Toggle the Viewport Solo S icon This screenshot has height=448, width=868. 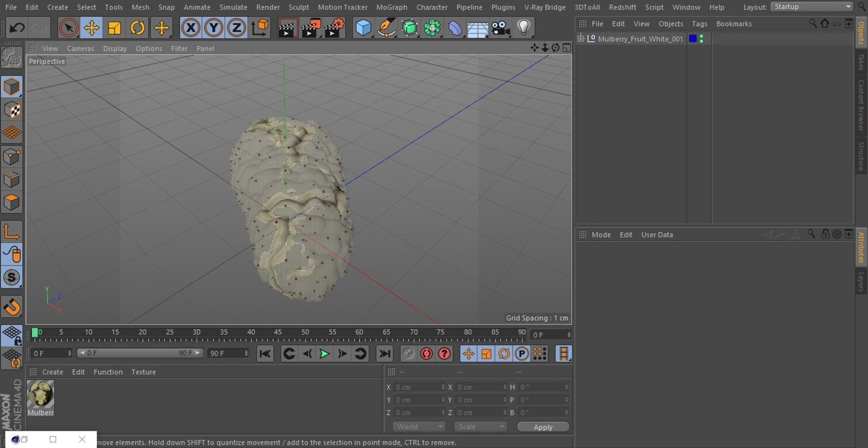click(11, 278)
